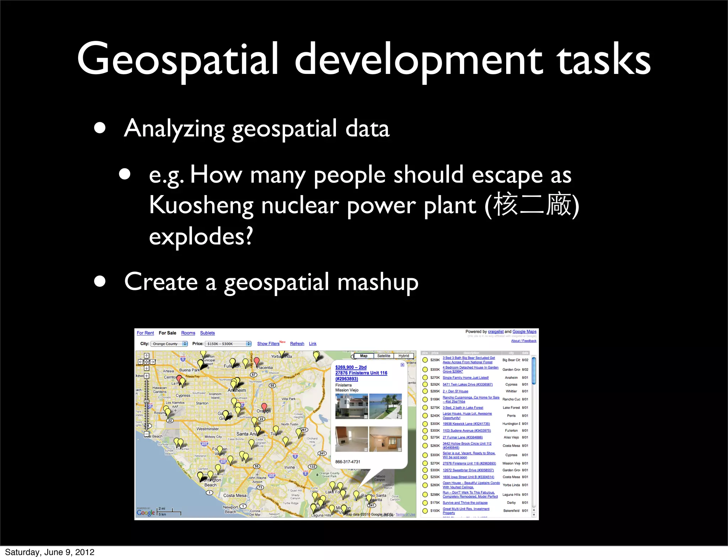
Task: Open the City dropdown showing Orange County
Action: [169, 344]
